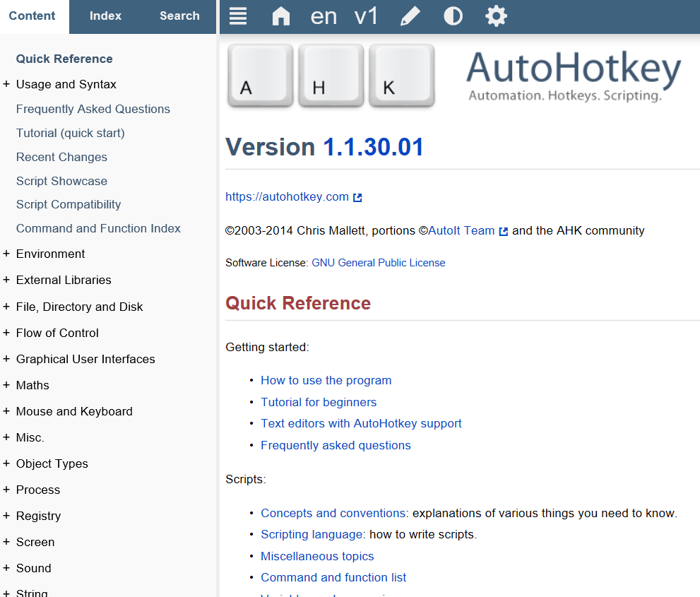Viewport: 700px width, 597px height.
Task: Open Command and Function Index in sidebar
Action: point(98,229)
